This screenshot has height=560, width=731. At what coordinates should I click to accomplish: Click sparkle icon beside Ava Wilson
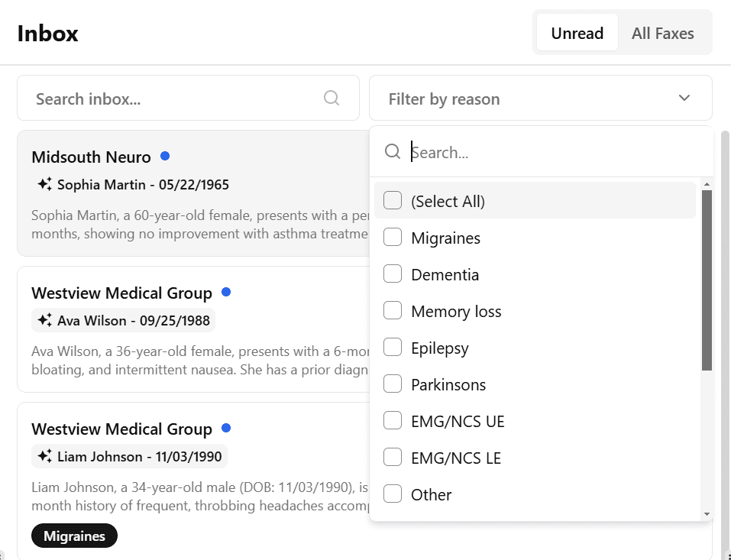point(44,320)
